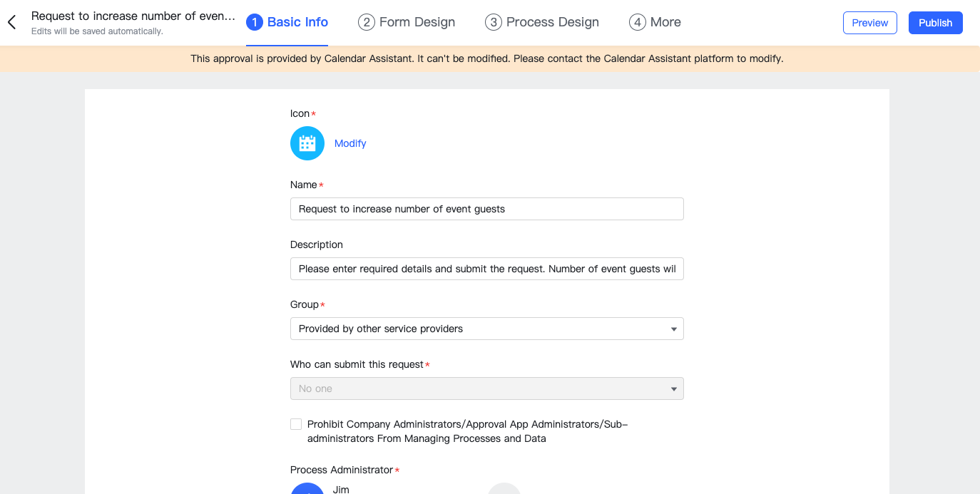Enable the Prohibit administrators checkbox
This screenshot has width=980, height=494.
(296, 423)
